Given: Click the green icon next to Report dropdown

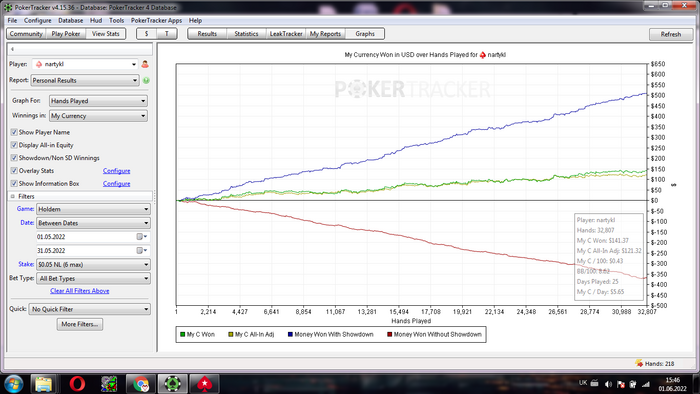Looking at the screenshot, I should coord(146,80).
